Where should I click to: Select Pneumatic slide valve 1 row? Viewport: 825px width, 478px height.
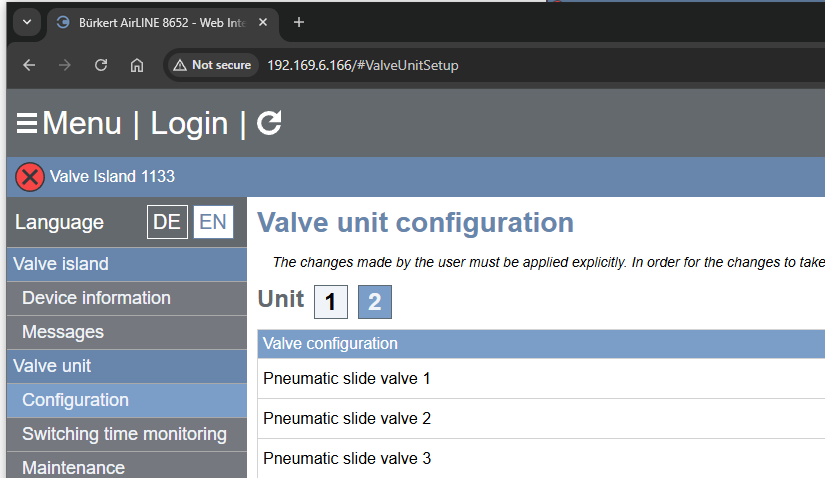click(x=541, y=379)
